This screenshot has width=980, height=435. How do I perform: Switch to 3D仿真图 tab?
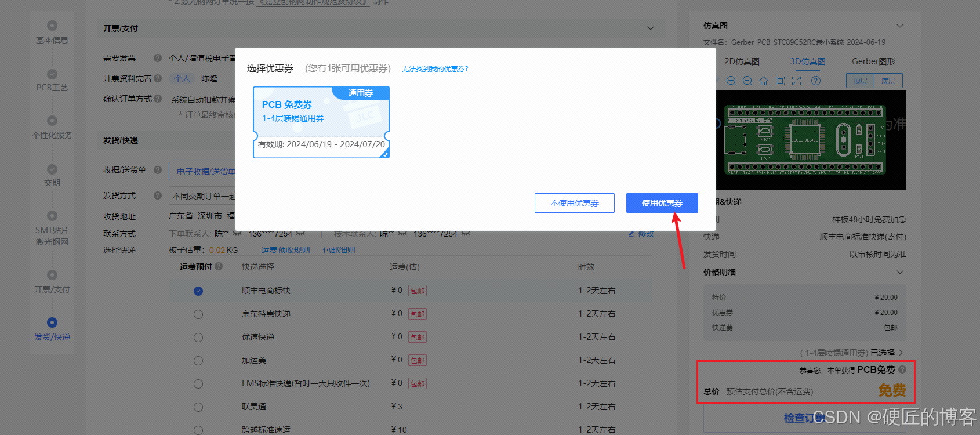coord(808,61)
